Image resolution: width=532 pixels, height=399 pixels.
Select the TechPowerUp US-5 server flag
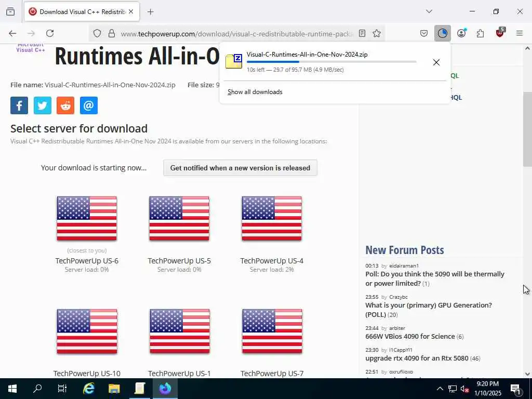point(179,219)
